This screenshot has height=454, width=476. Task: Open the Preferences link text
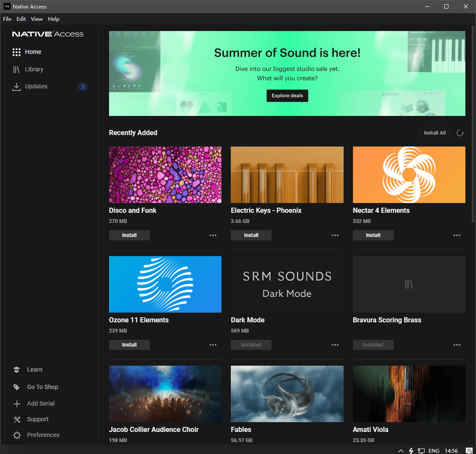43,435
